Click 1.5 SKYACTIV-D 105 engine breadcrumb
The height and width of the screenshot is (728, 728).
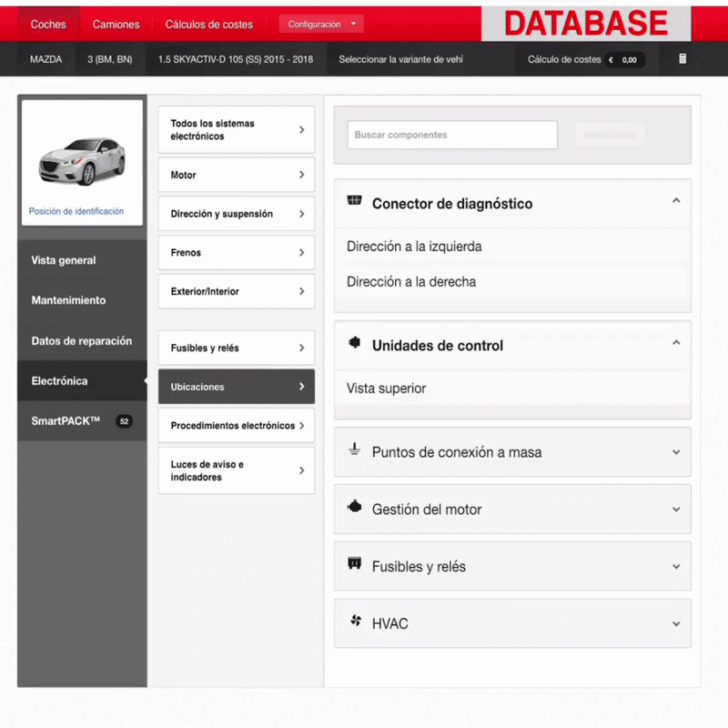pos(236,59)
